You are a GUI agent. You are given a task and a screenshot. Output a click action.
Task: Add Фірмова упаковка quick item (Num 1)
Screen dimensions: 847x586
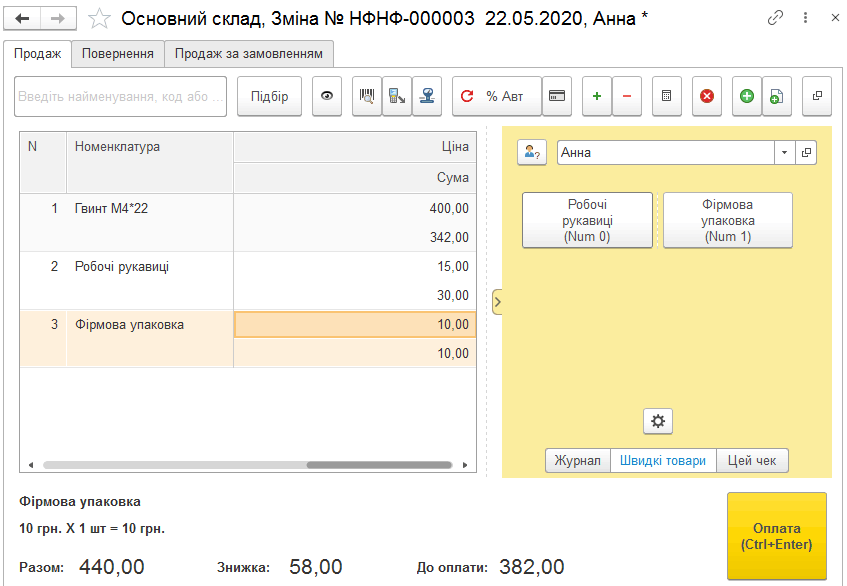(x=728, y=220)
